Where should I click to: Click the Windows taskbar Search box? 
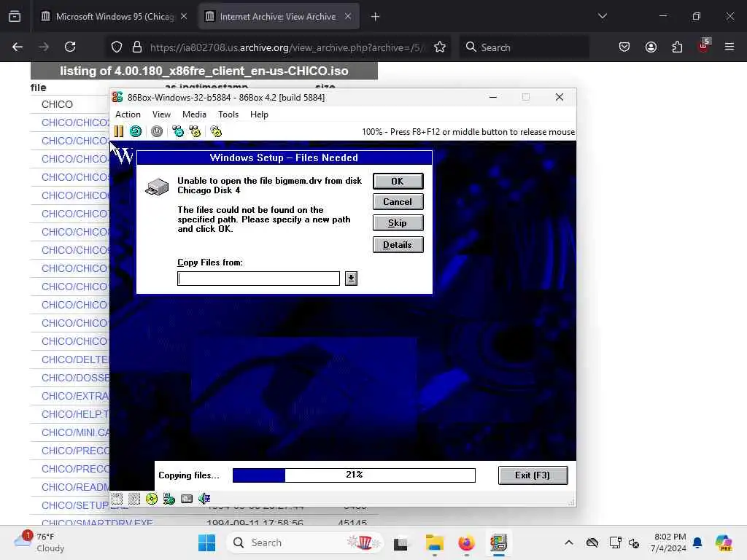(305, 542)
